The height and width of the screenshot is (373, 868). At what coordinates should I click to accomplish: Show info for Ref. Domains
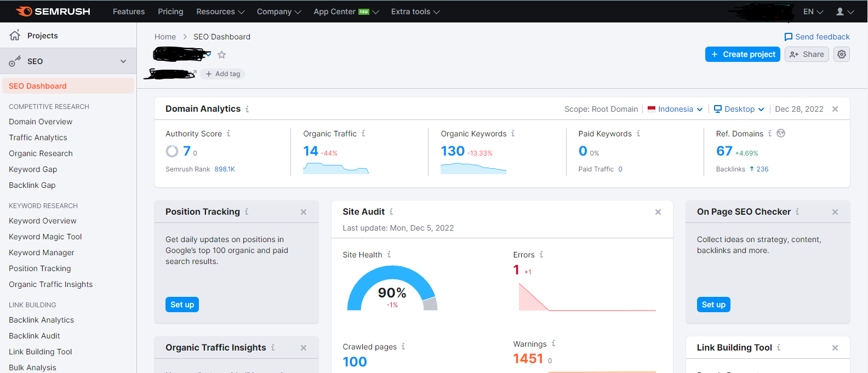[x=770, y=134]
